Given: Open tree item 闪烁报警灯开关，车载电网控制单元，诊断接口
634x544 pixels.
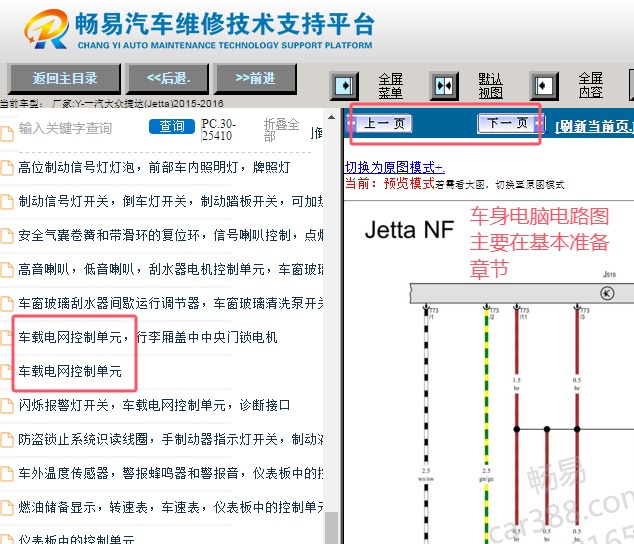Looking at the screenshot, I should pyautogui.click(x=154, y=405).
